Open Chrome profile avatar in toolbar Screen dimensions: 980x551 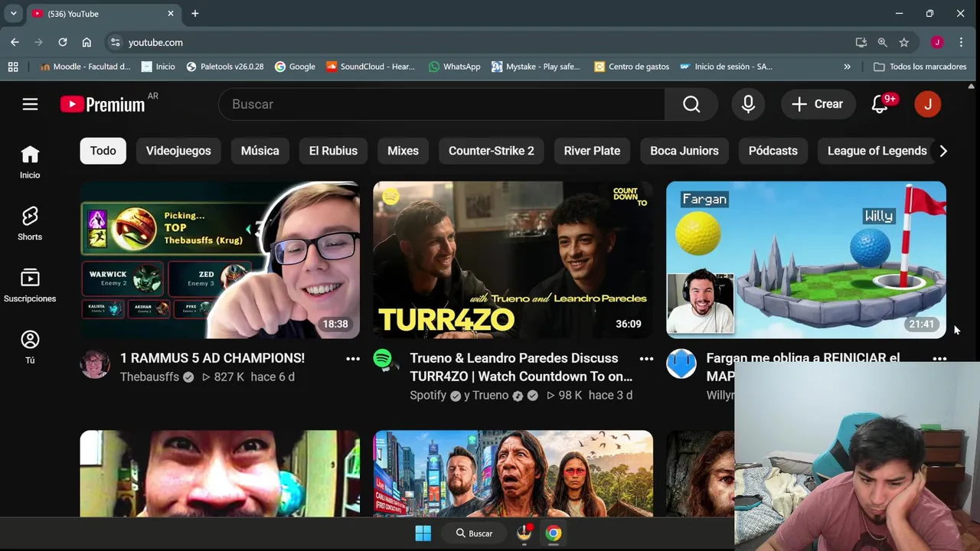tap(937, 42)
